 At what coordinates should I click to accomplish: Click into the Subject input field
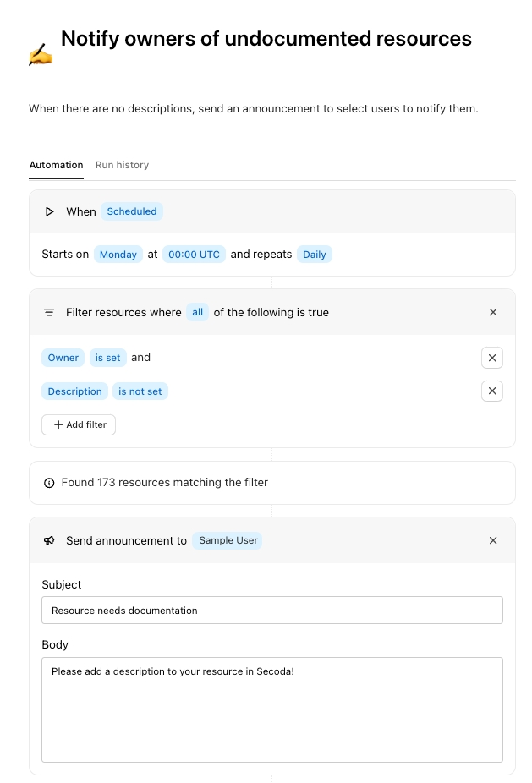271,611
